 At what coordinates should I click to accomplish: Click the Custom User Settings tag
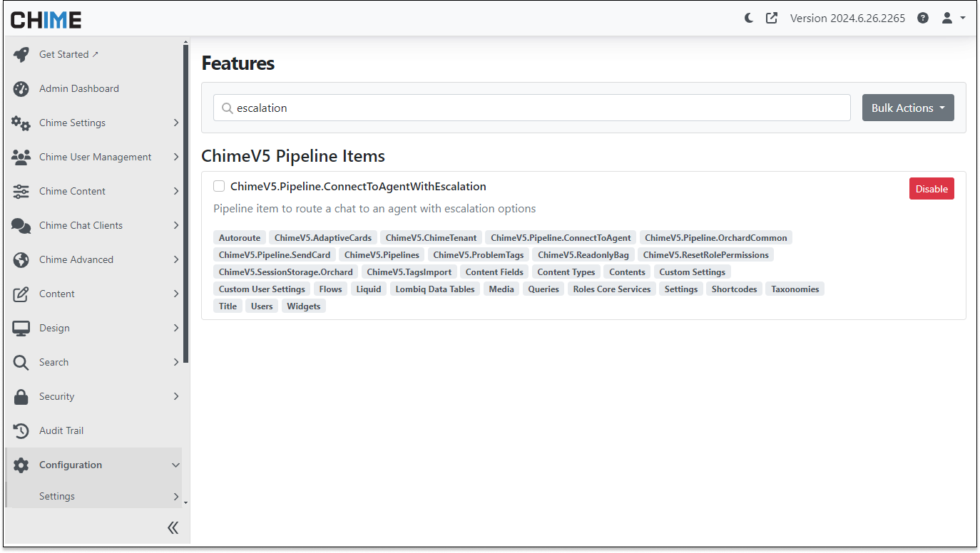262,289
